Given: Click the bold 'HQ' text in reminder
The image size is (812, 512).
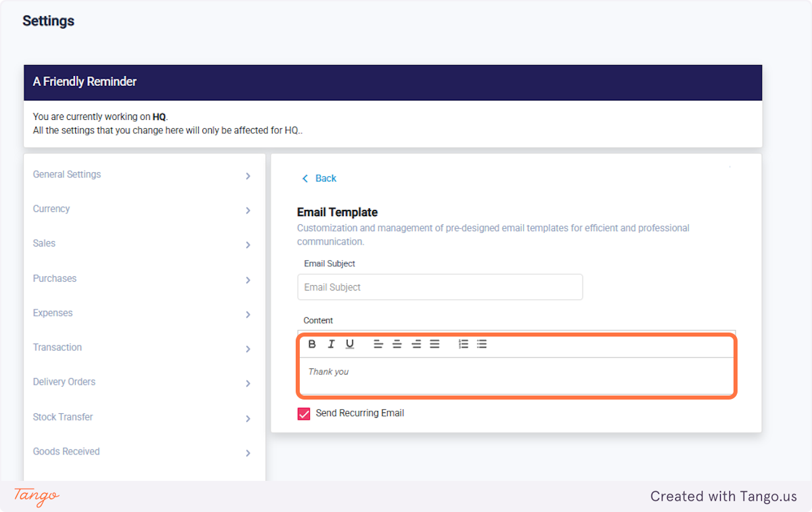Looking at the screenshot, I should tap(159, 117).
